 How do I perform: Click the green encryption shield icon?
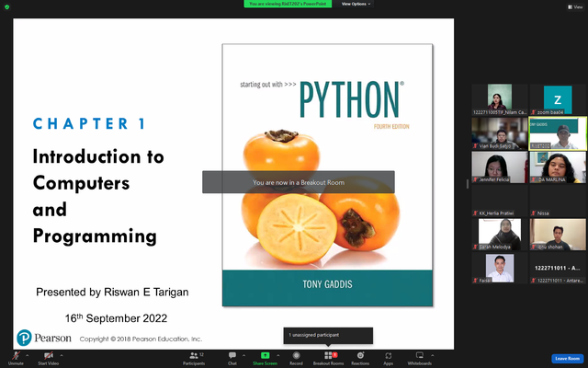click(x=6, y=6)
